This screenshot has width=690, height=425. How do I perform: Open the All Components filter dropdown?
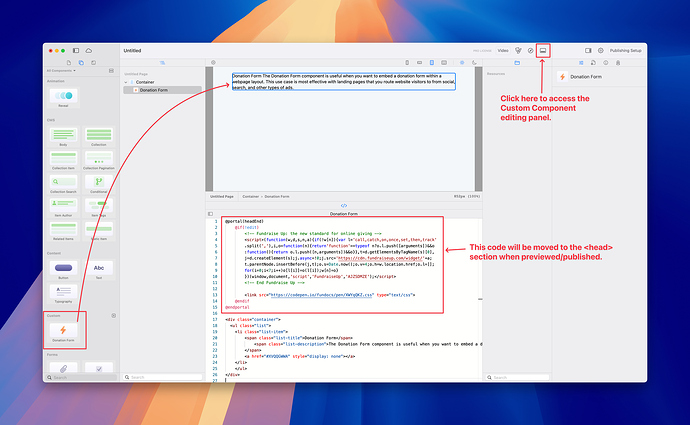click(x=61, y=70)
